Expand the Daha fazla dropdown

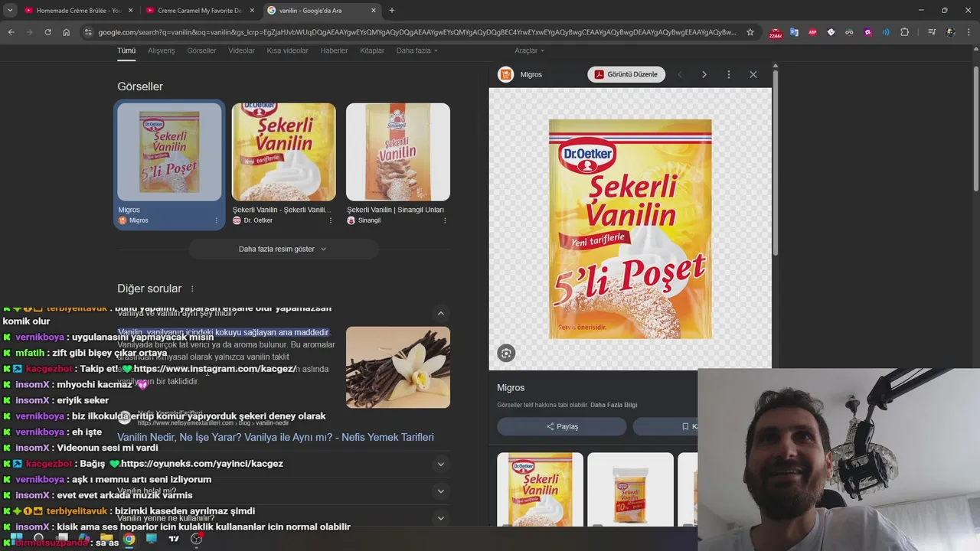point(416,51)
